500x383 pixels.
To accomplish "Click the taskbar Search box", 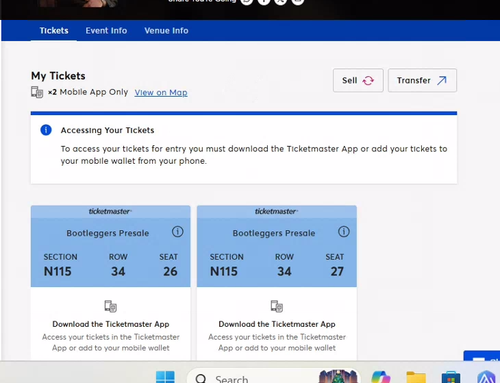I will tap(273, 377).
